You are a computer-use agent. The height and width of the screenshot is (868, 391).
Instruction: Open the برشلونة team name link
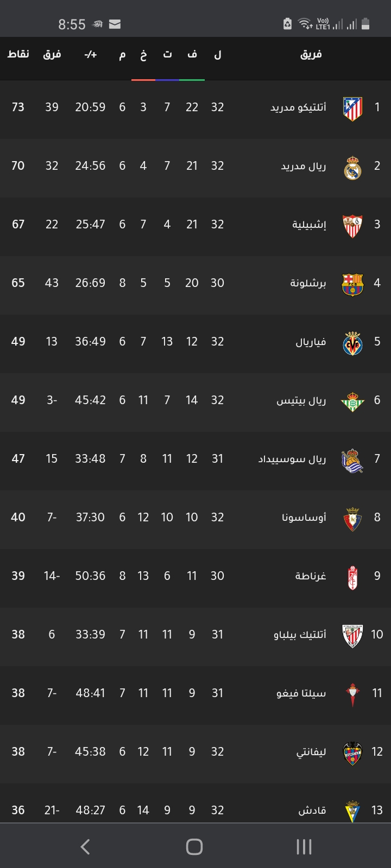click(x=308, y=283)
